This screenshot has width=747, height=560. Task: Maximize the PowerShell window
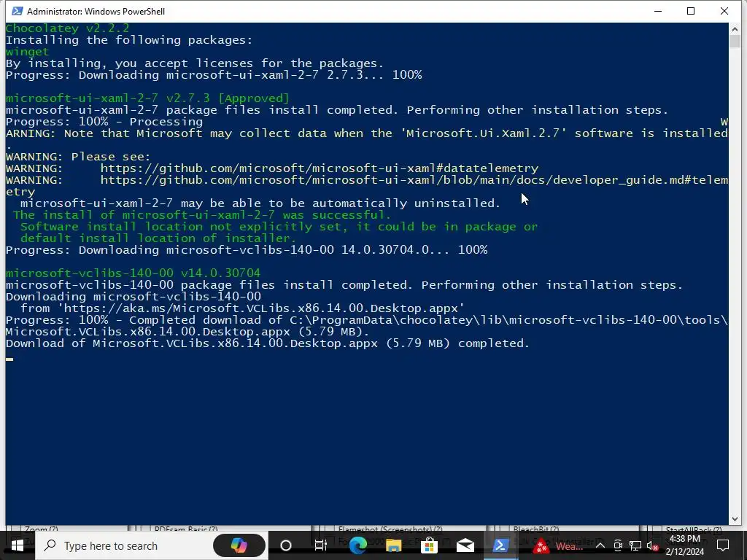pos(691,11)
